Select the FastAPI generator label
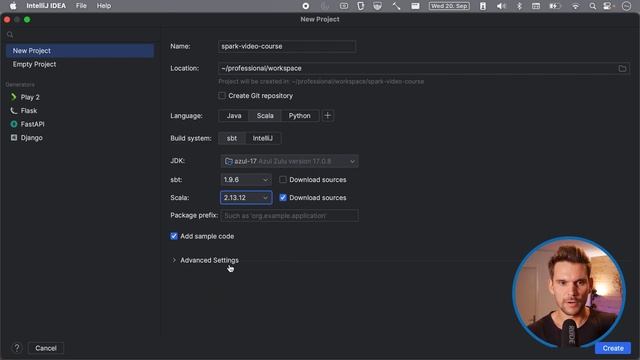Screen dimensions: 640x360 [32, 124]
